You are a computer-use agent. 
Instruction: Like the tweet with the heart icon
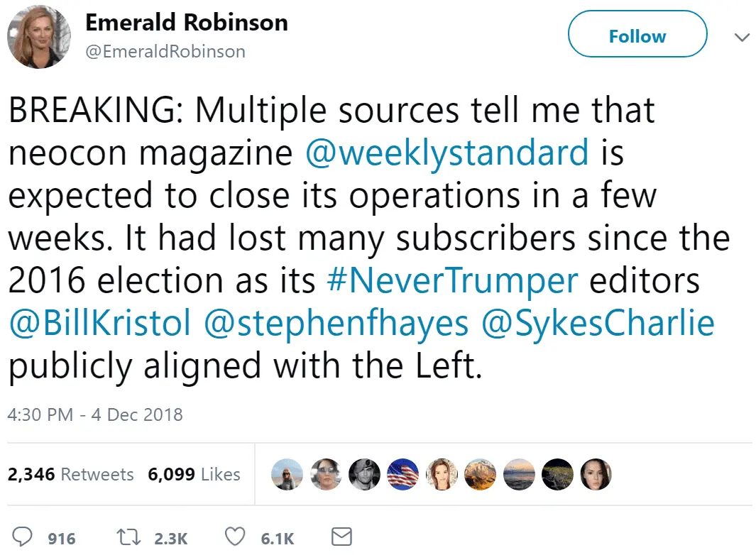pos(234,537)
